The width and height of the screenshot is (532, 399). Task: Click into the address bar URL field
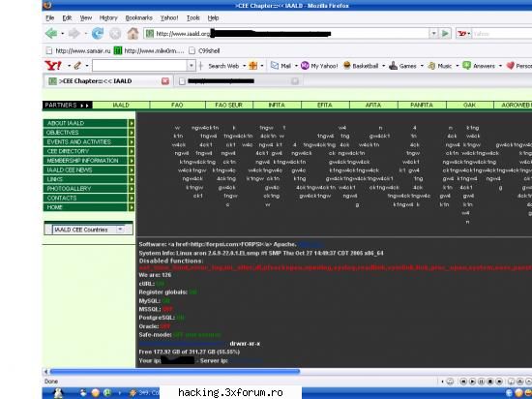pos(286,33)
